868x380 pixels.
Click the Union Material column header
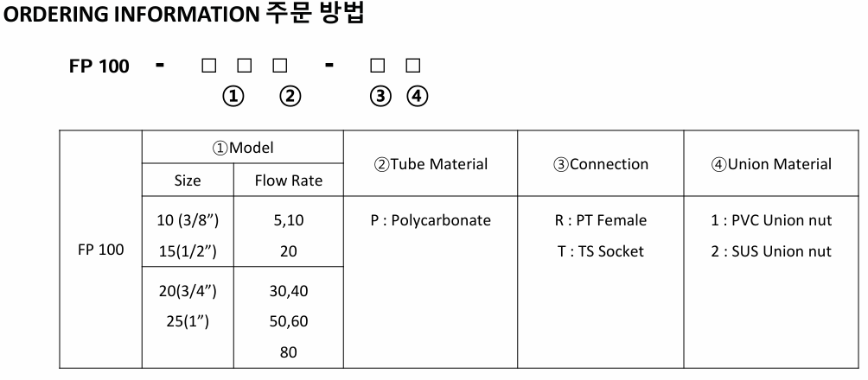pyautogui.click(x=771, y=164)
